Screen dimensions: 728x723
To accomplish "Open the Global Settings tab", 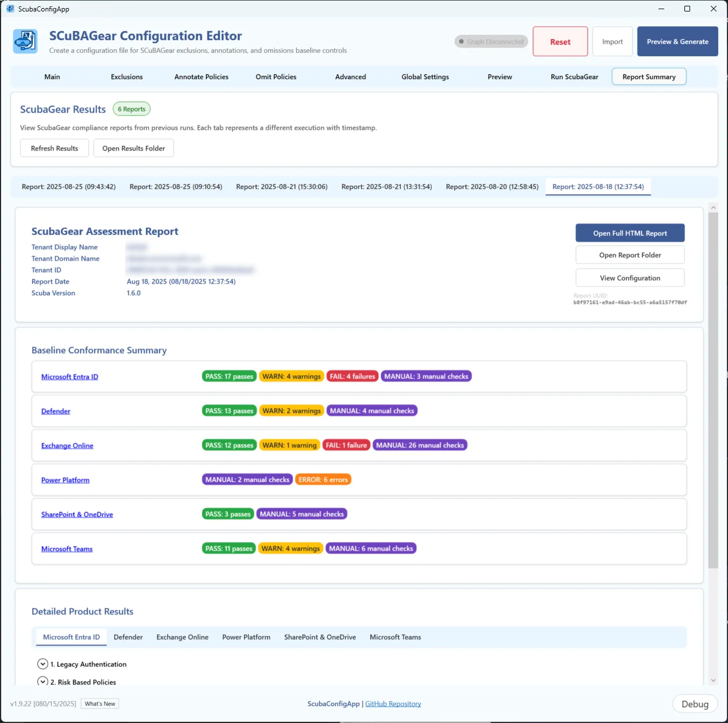I will (425, 76).
